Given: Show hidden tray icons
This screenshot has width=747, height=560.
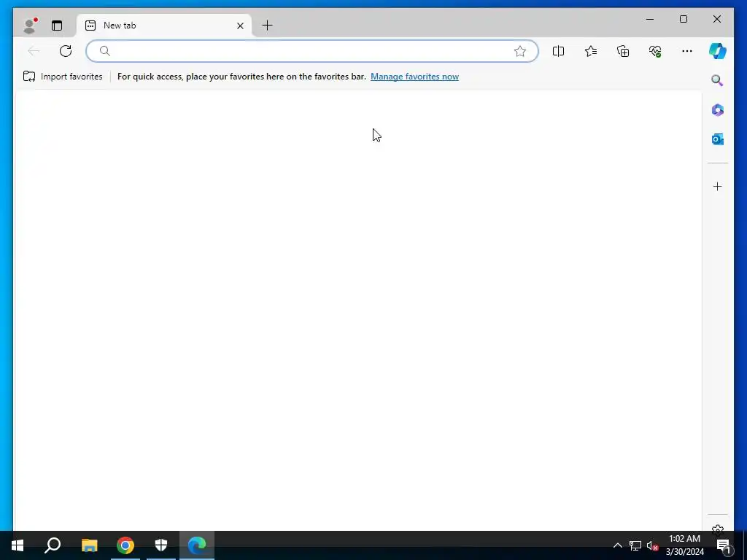Looking at the screenshot, I should 617,545.
